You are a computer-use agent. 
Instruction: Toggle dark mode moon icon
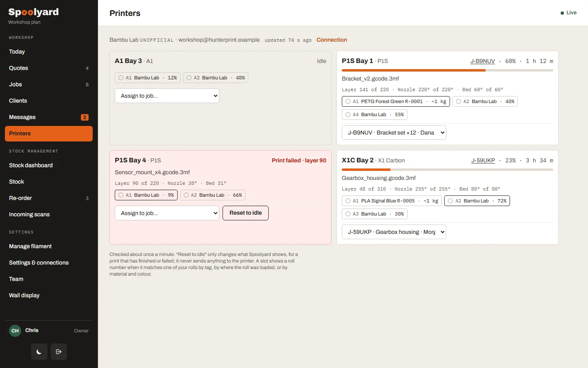point(39,352)
